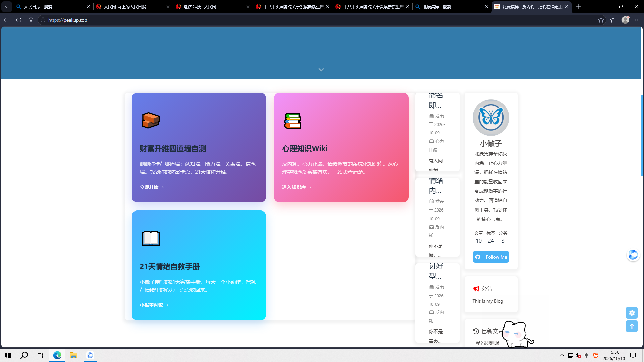Screen dimensions: 644x362
Task: Click the open book icon on handbook card
Action: pyautogui.click(x=151, y=238)
